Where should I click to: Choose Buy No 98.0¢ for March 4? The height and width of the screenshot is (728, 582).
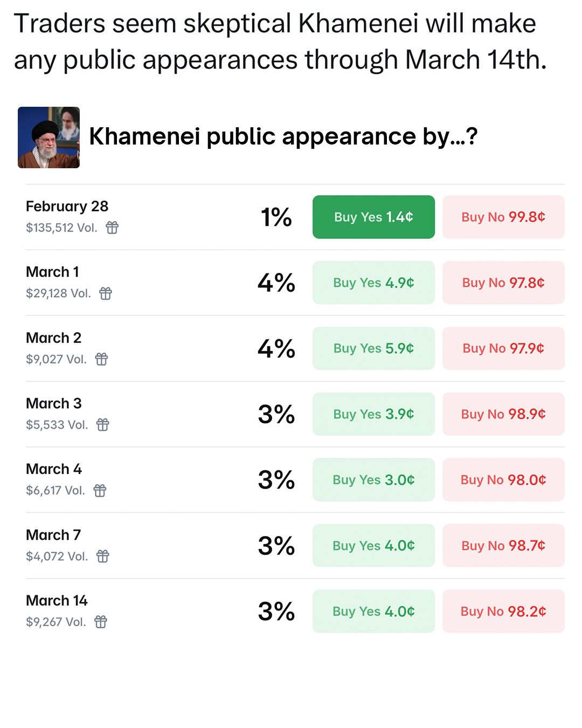point(503,480)
